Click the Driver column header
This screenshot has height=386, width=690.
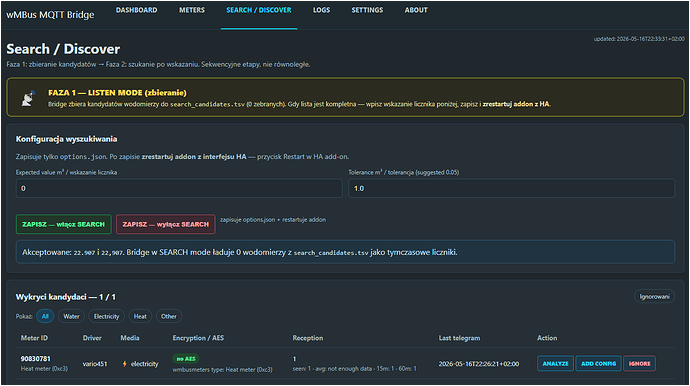click(92, 338)
